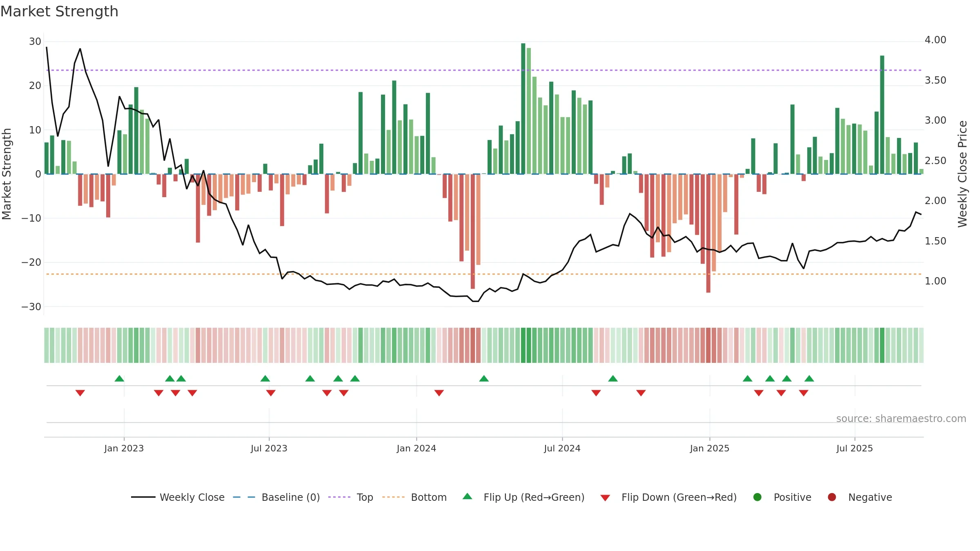Click the red Flip Down triangle legend icon

tap(605, 498)
